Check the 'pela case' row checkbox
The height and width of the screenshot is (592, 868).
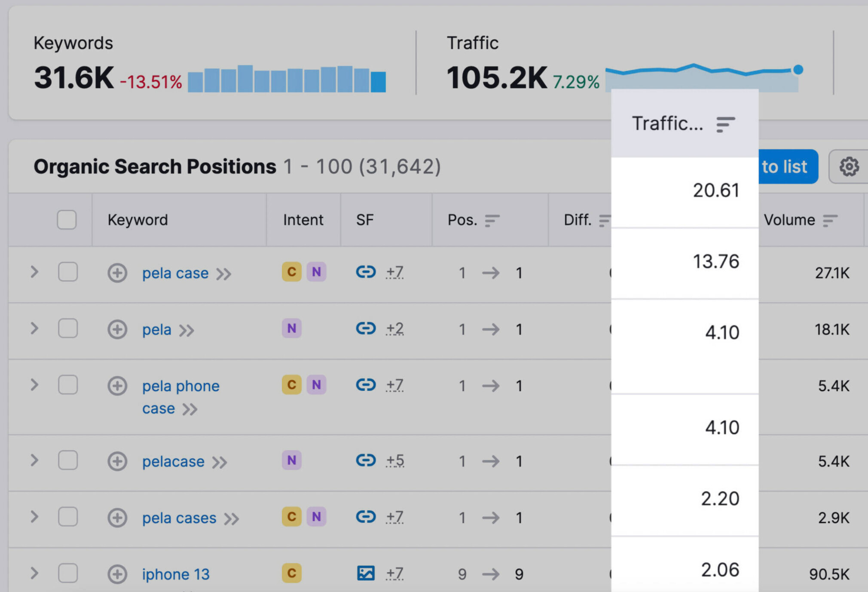tap(68, 272)
